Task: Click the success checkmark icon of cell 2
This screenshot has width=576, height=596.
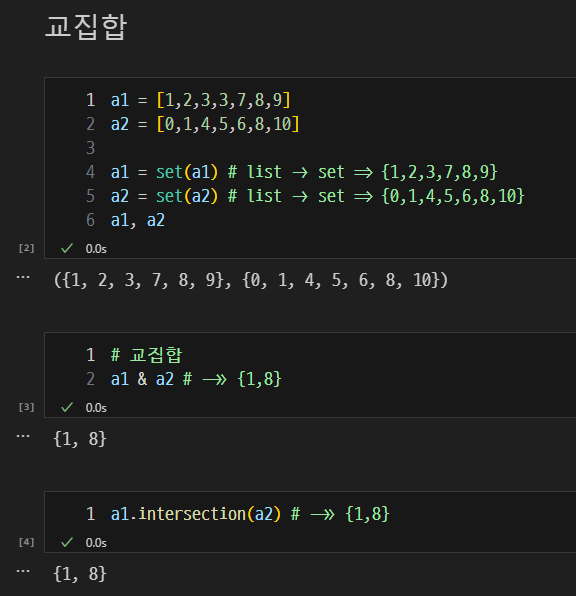Action: [67, 249]
